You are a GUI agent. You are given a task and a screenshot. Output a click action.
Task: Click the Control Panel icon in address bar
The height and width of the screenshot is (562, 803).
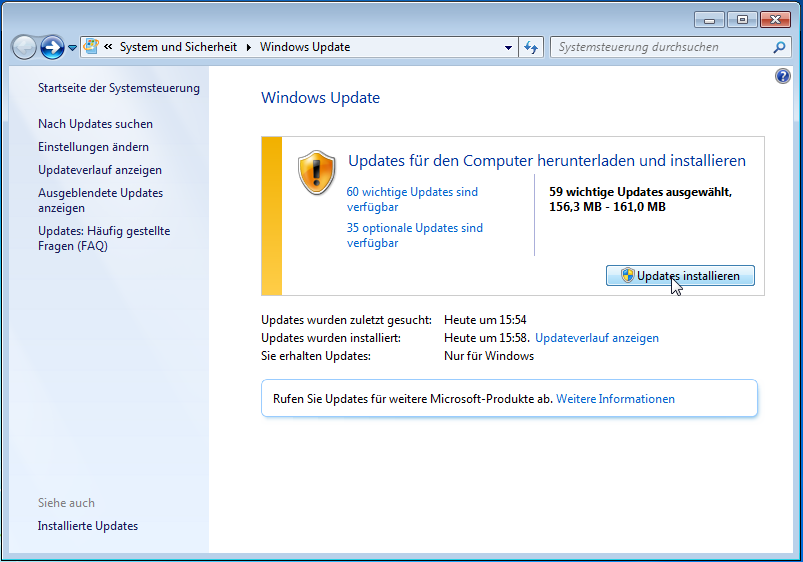[x=91, y=47]
